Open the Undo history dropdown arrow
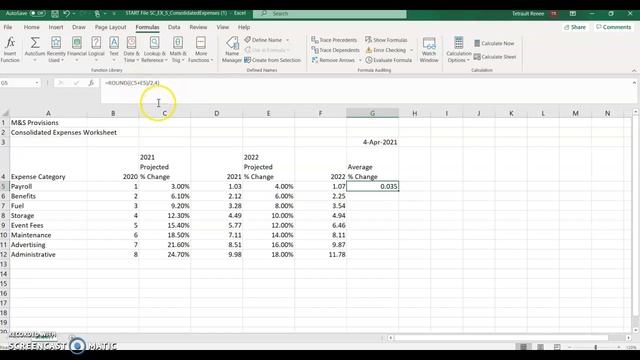The image size is (640, 360). [74, 13]
